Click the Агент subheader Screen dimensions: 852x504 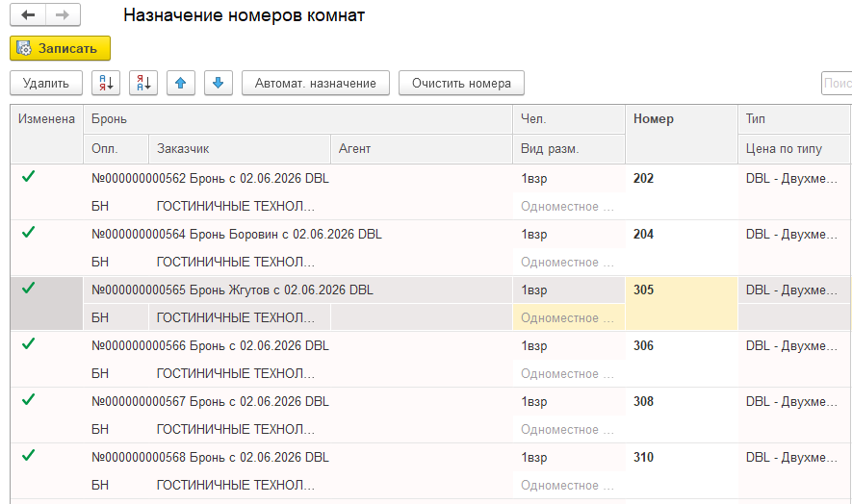[x=422, y=149]
